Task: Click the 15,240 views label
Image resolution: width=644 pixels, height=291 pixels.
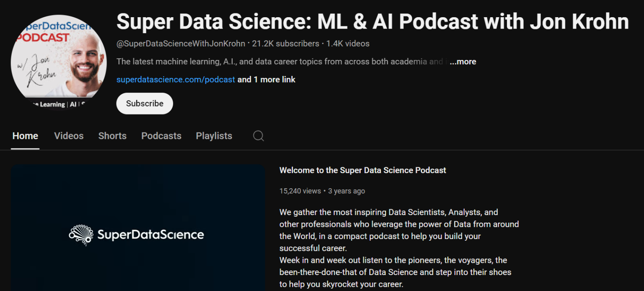Action: [x=300, y=191]
